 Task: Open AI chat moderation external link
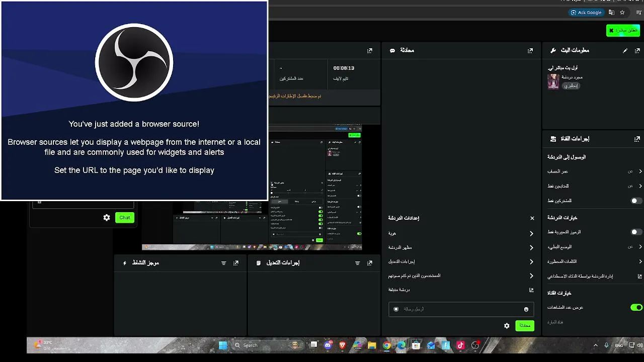tap(640, 276)
